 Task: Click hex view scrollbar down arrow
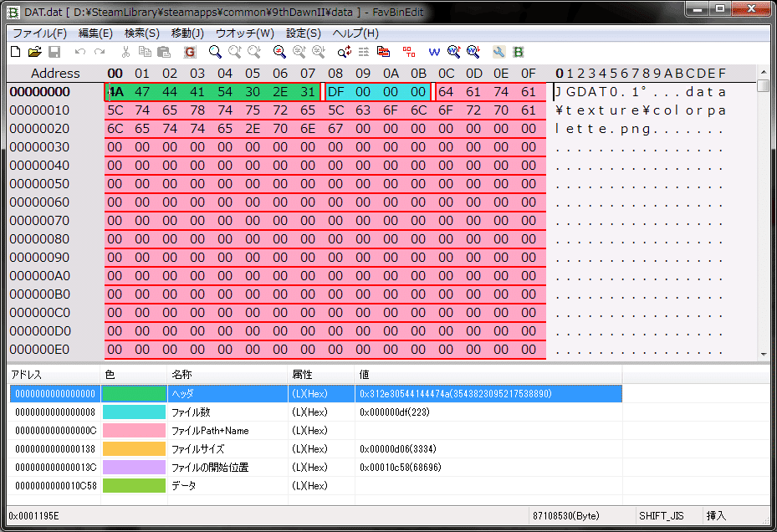click(x=764, y=354)
